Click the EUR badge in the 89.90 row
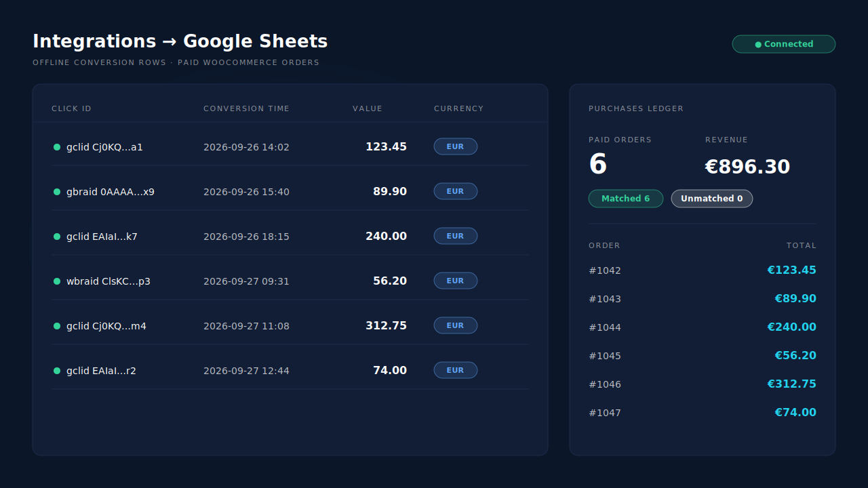This screenshot has height=488, width=868. click(456, 191)
